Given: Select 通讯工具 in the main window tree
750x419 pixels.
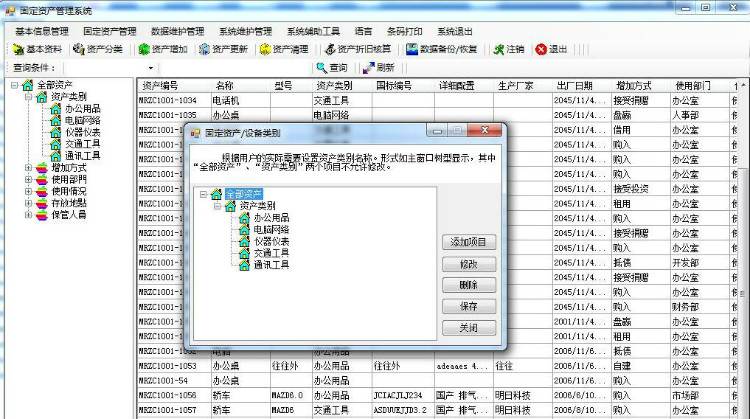Looking at the screenshot, I should [82, 156].
